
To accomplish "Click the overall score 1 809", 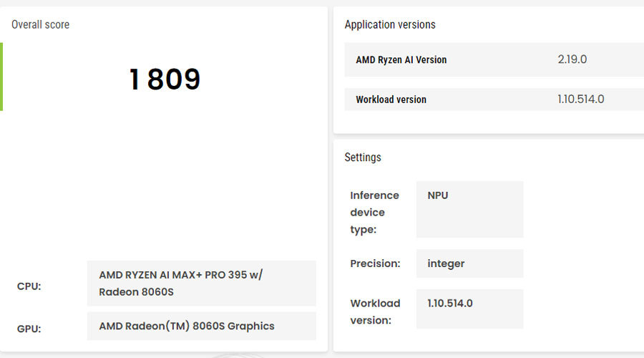I will point(165,79).
